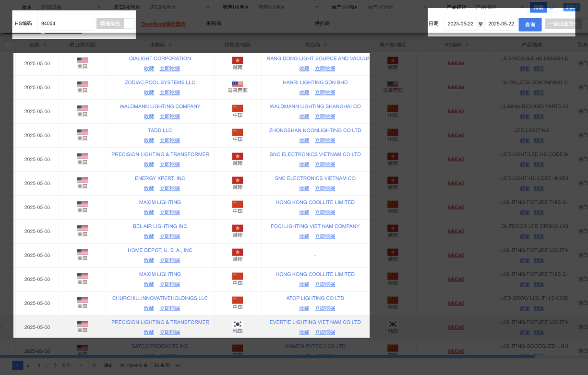The height and width of the screenshot is (375, 588).
Task: Open buyer link WALDMANN LIGHTING COMPANY
Action: [160, 106]
